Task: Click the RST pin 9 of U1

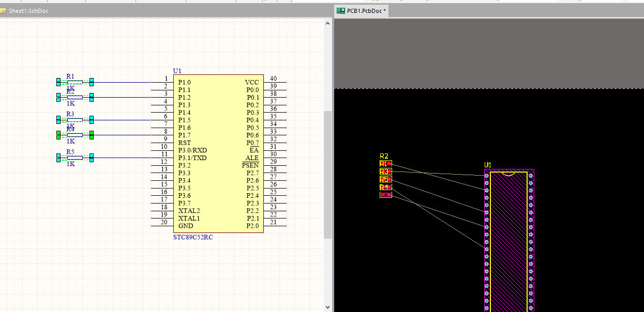Action: 161,143
